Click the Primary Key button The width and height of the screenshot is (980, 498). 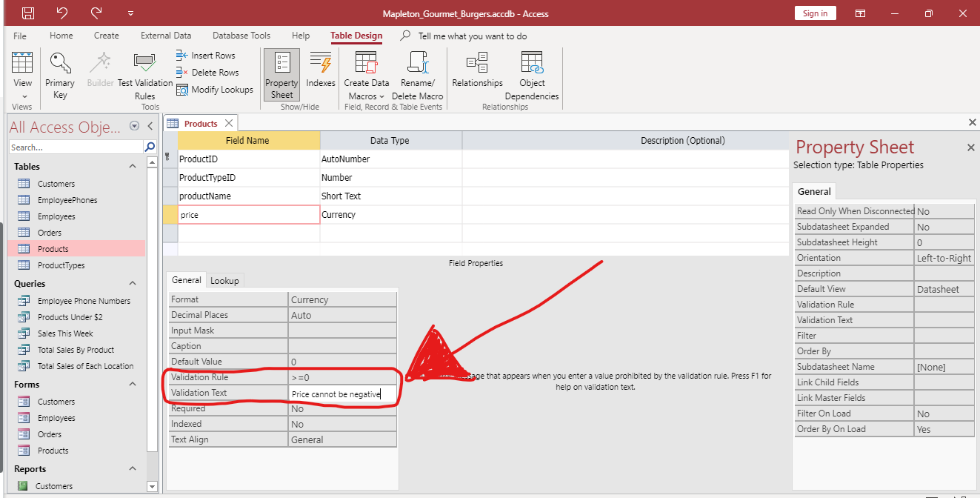60,76
